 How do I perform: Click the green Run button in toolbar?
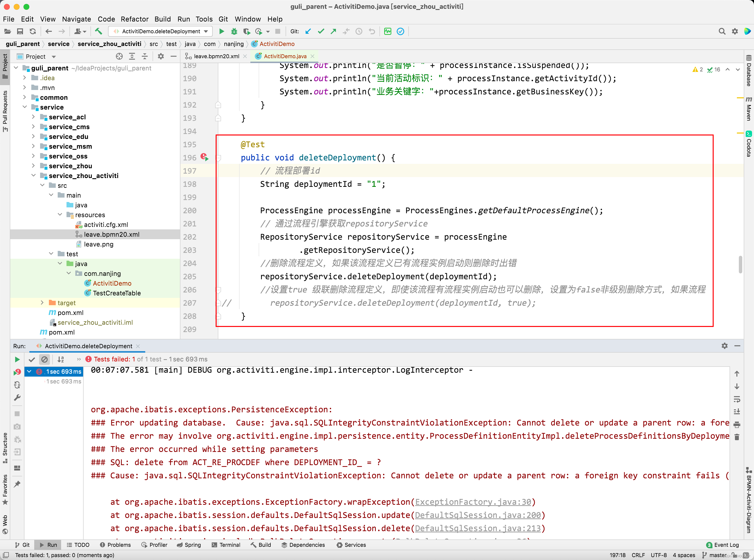[222, 31]
